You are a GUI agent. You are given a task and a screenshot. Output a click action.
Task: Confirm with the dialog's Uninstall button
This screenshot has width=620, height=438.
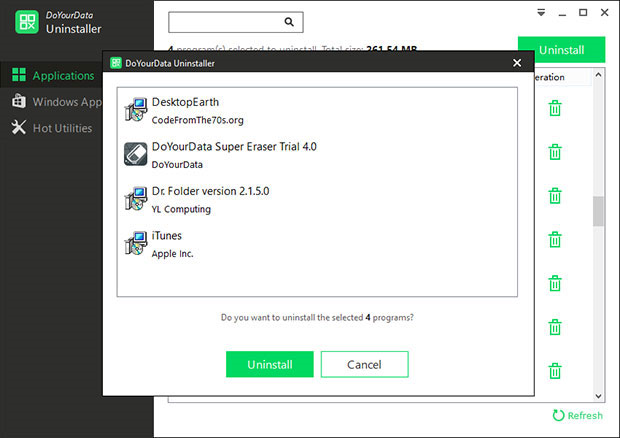(269, 364)
